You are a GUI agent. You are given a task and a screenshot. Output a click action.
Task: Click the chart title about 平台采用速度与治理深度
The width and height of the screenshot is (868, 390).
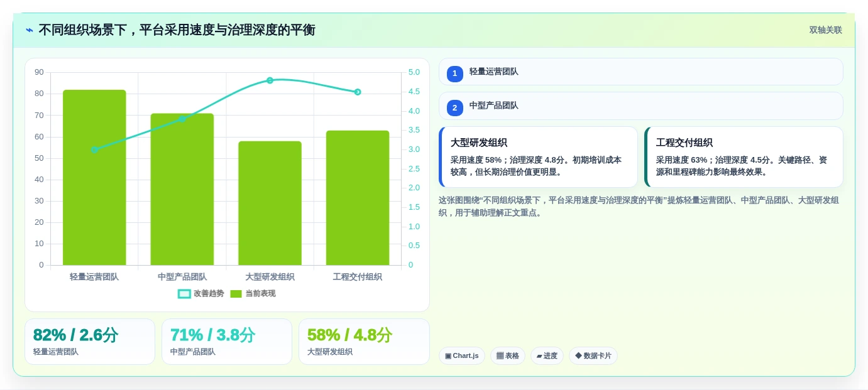pyautogui.click(x=177, y=30)
